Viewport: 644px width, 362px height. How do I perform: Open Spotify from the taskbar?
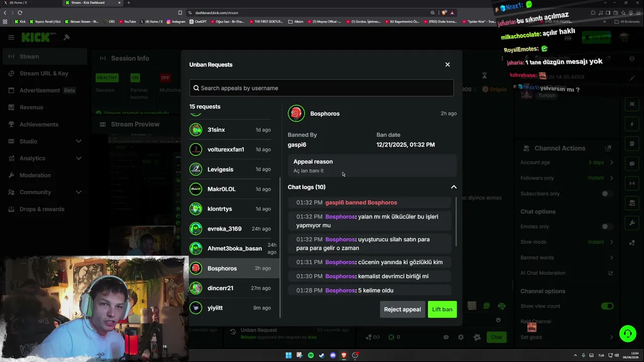(310, 355)
